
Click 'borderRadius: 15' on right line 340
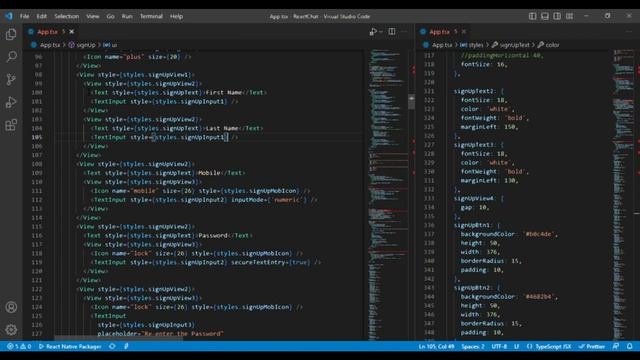pyautogui.click(x=491, y=261)
